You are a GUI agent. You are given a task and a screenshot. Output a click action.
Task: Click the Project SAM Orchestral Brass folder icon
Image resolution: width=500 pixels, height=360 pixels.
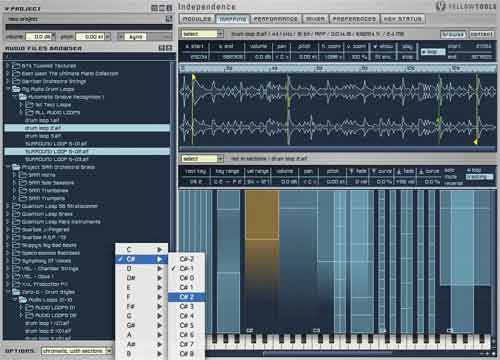16,167
